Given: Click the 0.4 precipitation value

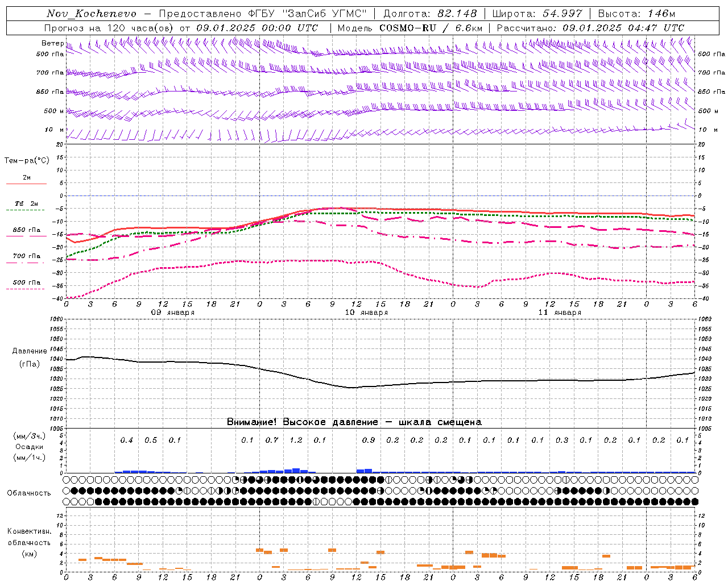Looking at the screenshot, I should click(126, 440).
